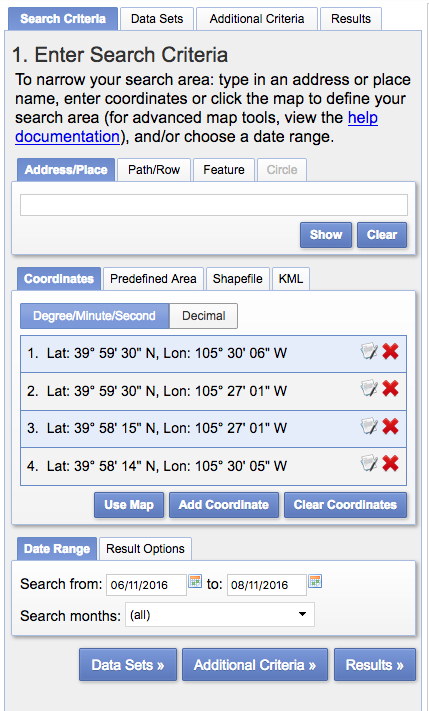
Task: Select the Predefined Area tab
Action: (153, 279)
